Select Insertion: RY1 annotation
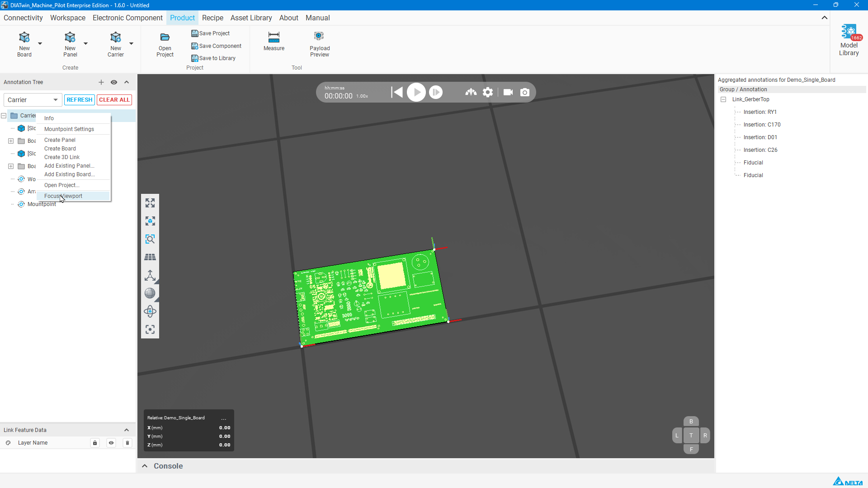 tap(760, 112)
